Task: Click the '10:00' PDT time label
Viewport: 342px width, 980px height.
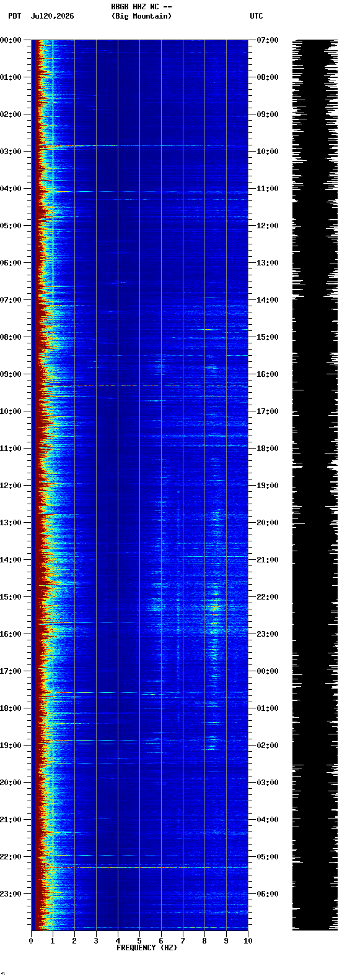Action: [11, 411]
